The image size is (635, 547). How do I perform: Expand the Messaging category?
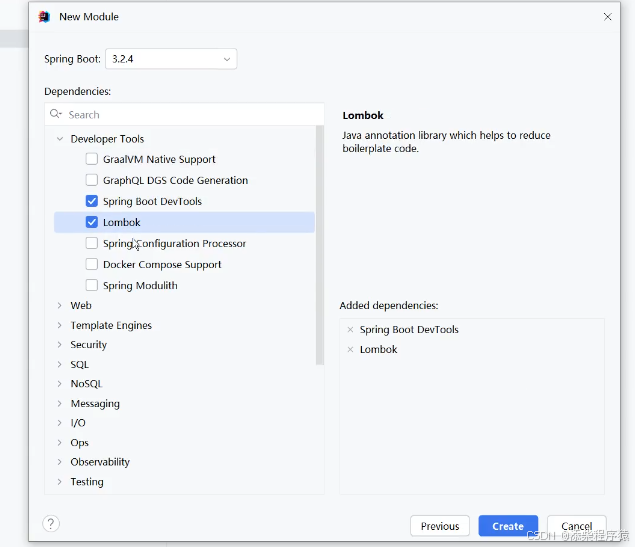[x=60, y=403]
